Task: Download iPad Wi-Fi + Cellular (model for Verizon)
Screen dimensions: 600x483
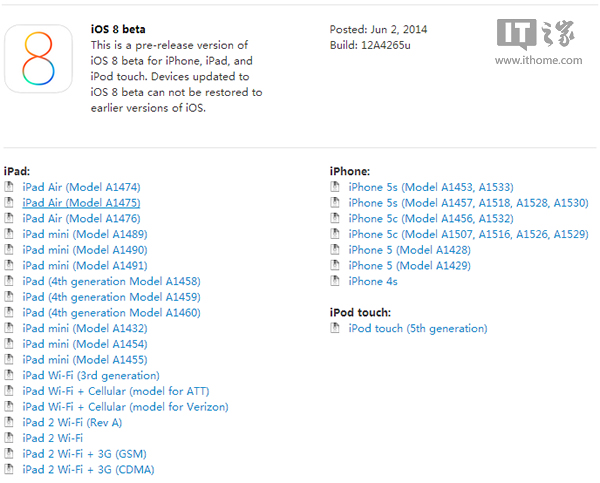Action: (x=125, y=407)
